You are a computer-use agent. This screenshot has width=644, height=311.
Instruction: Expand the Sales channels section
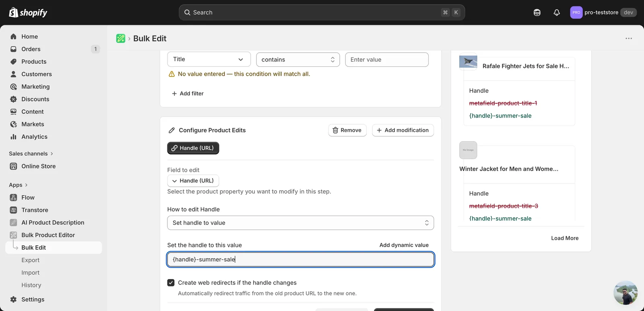31,154
